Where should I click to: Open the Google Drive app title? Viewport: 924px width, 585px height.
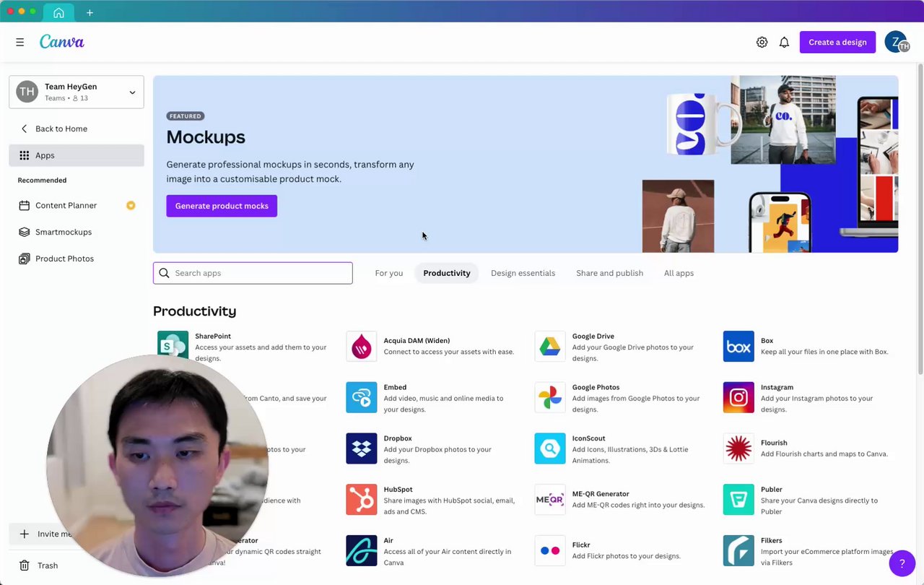(x=593, y=336)
